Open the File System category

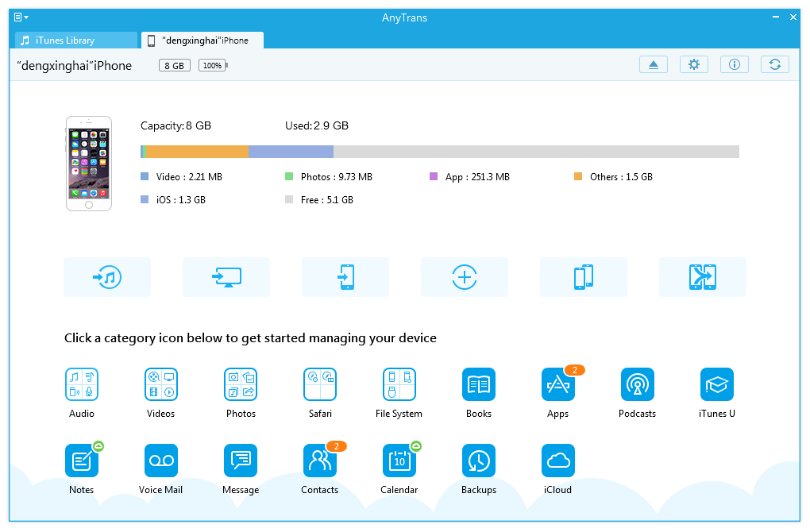399,384
